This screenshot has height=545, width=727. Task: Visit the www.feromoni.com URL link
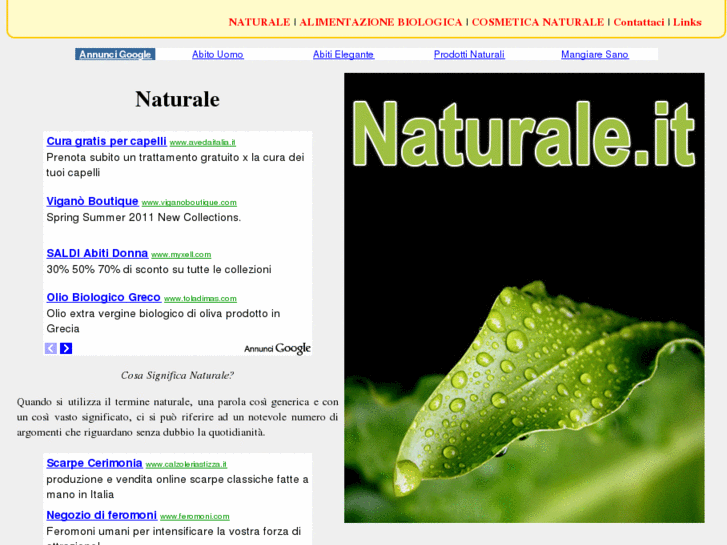pos(195,516)
